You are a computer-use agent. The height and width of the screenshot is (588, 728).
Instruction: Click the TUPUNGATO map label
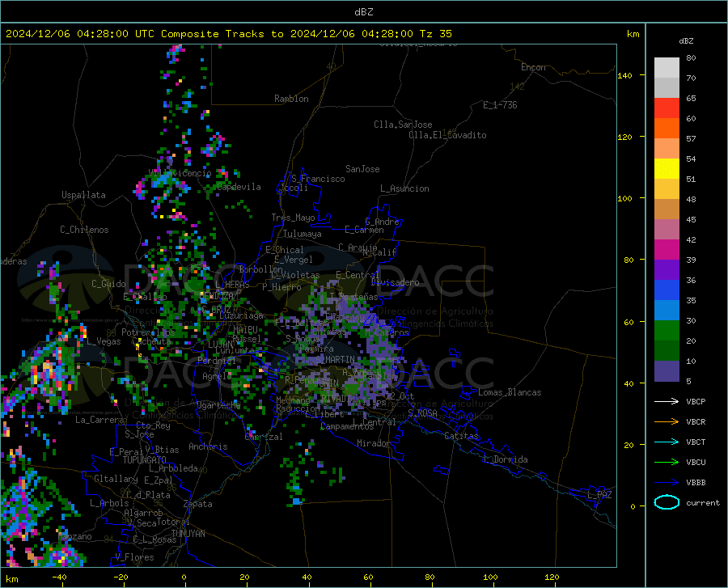(x=145, y=460)
